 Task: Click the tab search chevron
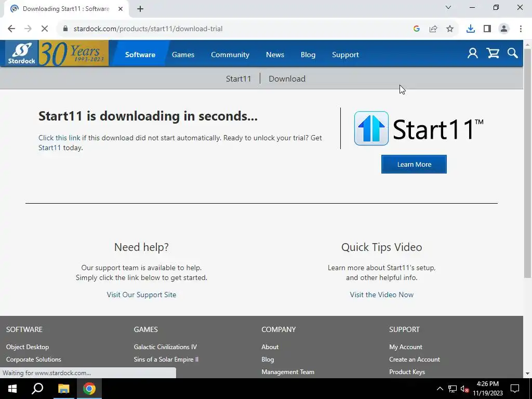pos(448,7)
